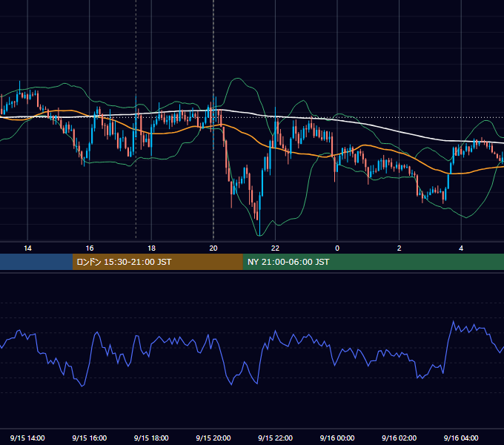Click the NY 21:00-06:00 JST session bar

click(x=373, y=262)
